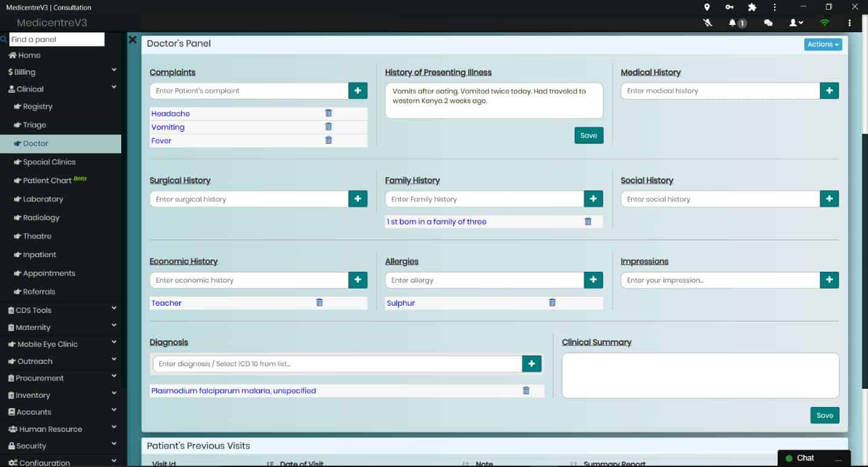This screenshot has width=868, height=467.
Task: Save the Clinical Summary
Action: click(x=824, y=415)
